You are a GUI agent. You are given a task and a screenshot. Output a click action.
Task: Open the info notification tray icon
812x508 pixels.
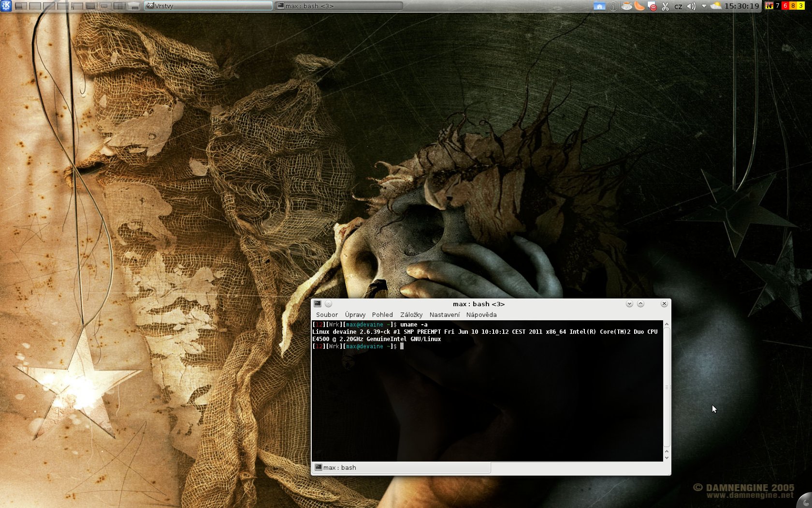613,6
